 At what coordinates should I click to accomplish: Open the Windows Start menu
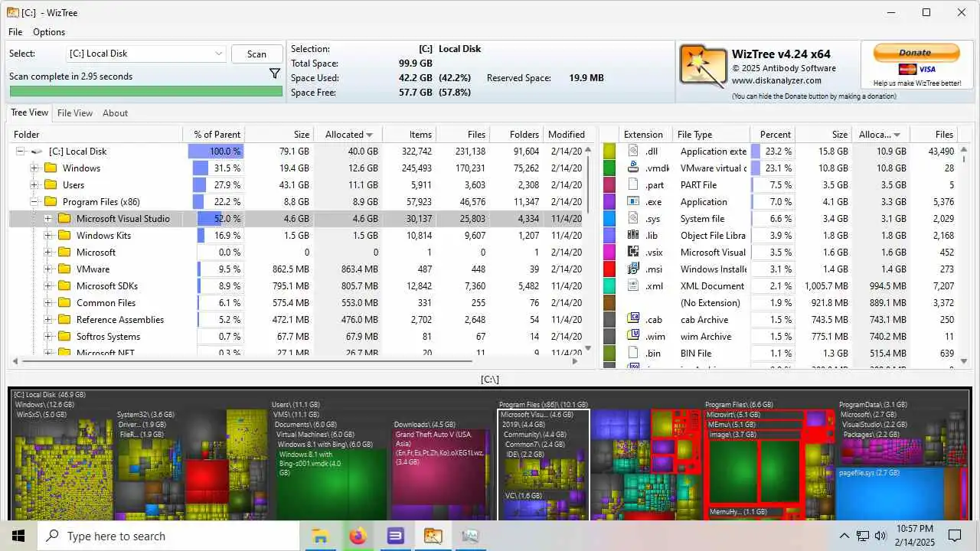pos(18,536)
